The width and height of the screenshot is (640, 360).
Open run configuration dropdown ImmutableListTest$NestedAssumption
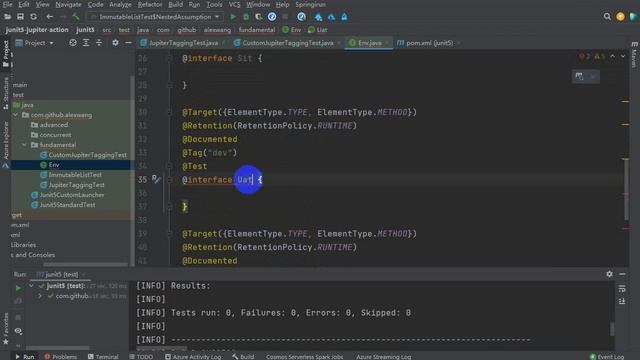[x=156, y=17]
